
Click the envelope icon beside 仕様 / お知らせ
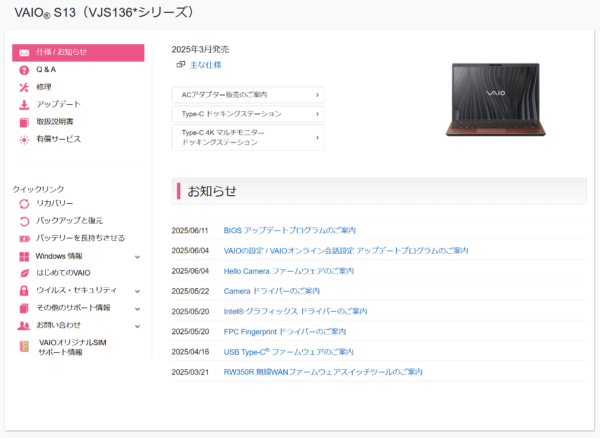[x=24, y=52]
